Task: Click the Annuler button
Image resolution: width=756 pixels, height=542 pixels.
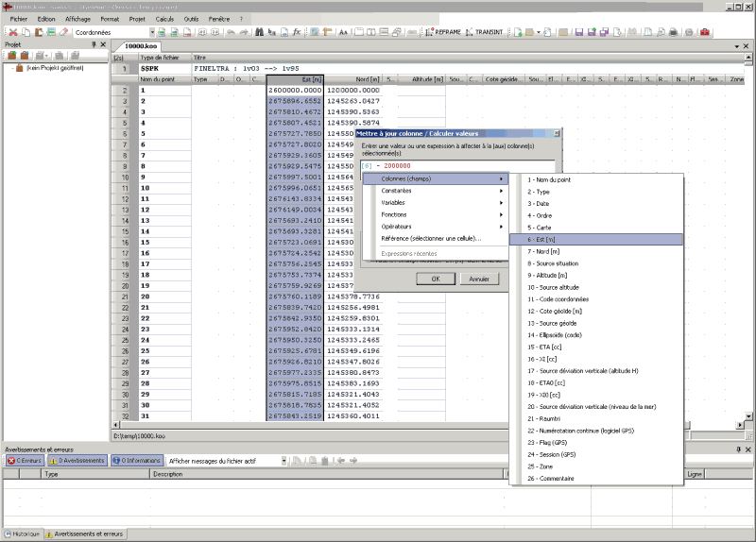Action: pyautogui.click(x=479, y=279)
